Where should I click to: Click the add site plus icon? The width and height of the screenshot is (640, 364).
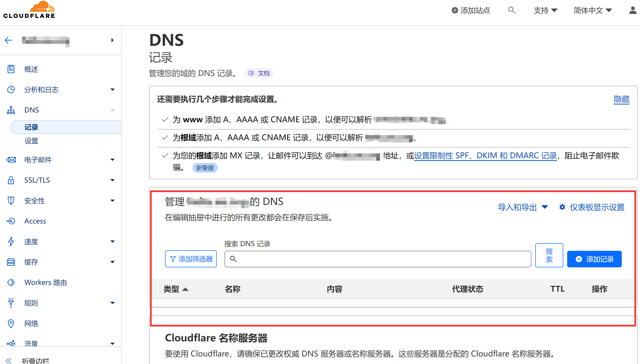[455, 10]
